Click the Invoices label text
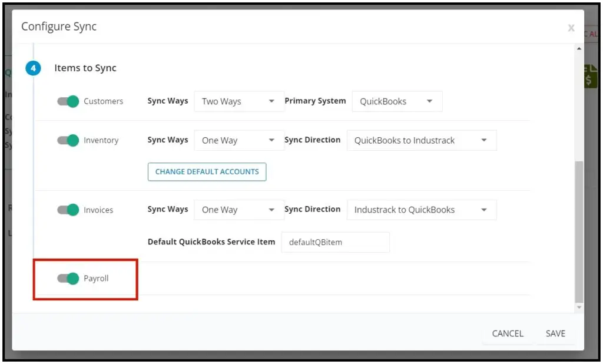The height and width of the screenshot is (364, 603). (98, 210)
